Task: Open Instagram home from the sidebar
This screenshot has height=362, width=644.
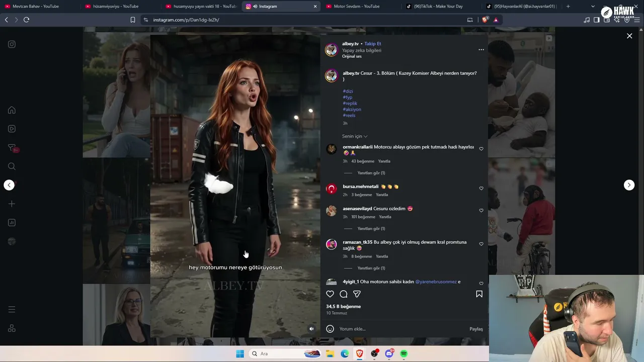Action: (x=12, y=110)
